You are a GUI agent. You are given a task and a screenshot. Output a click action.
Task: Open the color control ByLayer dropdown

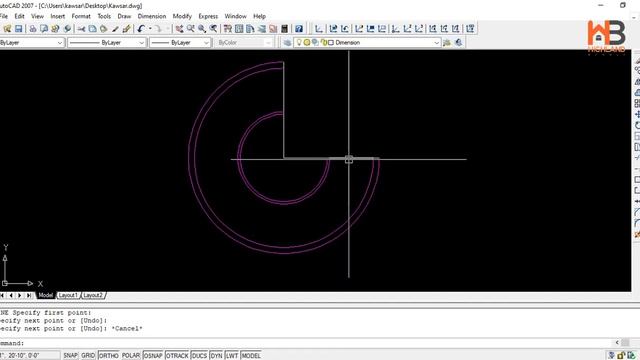(60, 42)
